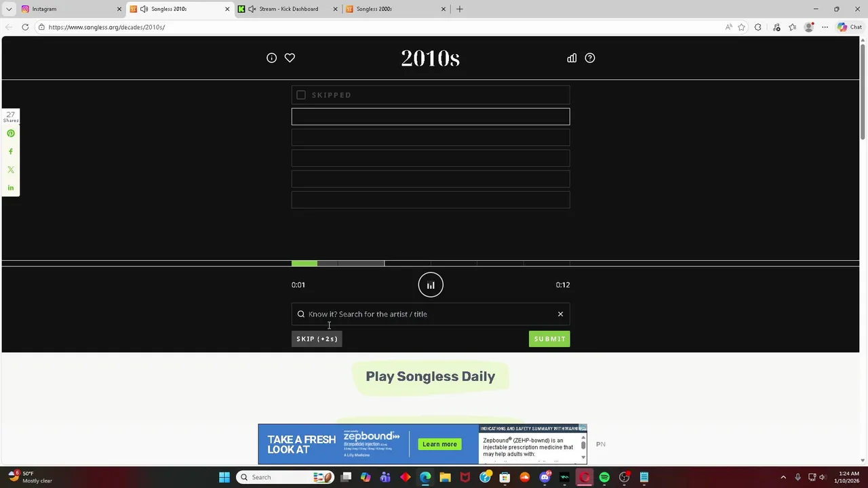Select the highlighted second guess row
The image size is (868, 488).
(x=431, y=117)
